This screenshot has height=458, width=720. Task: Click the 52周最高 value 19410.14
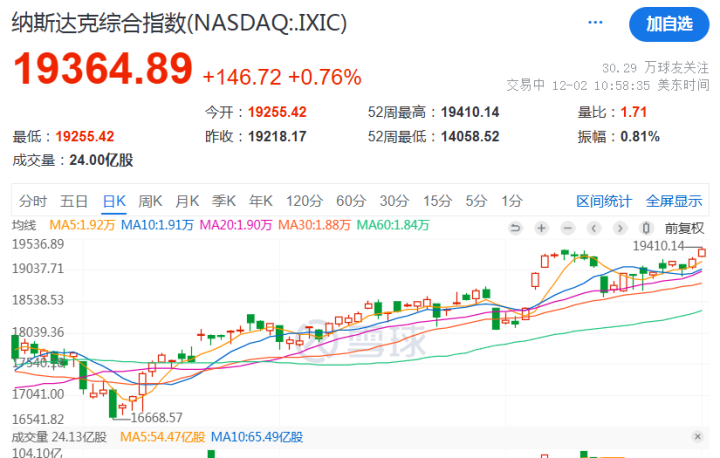(470, 112)
